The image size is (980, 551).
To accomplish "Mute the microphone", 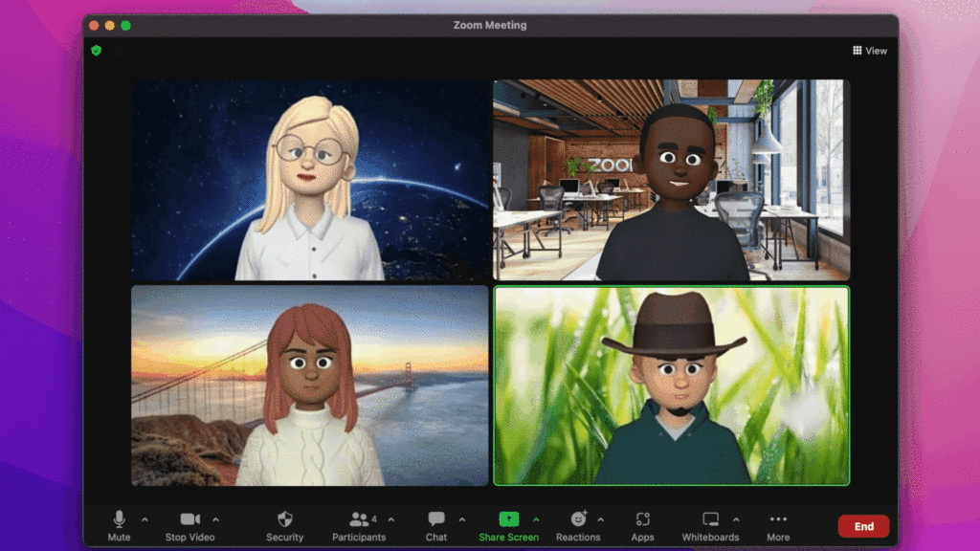I will tap(120, 519).
